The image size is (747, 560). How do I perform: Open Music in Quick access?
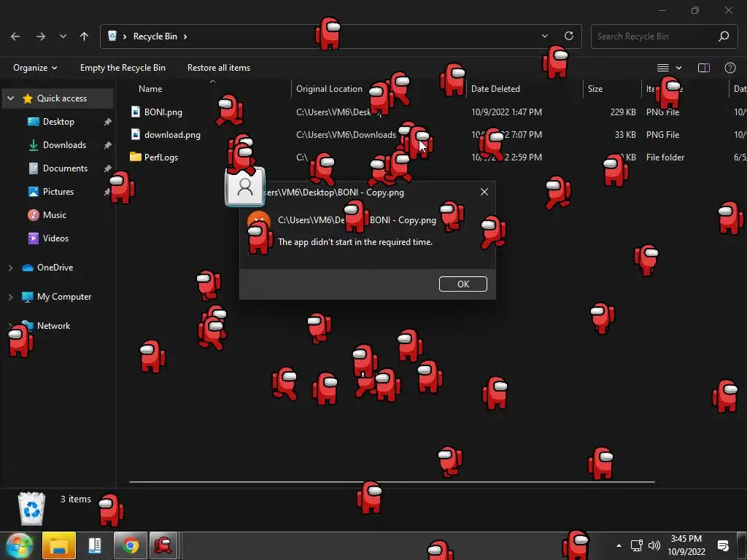coord(54,215)
